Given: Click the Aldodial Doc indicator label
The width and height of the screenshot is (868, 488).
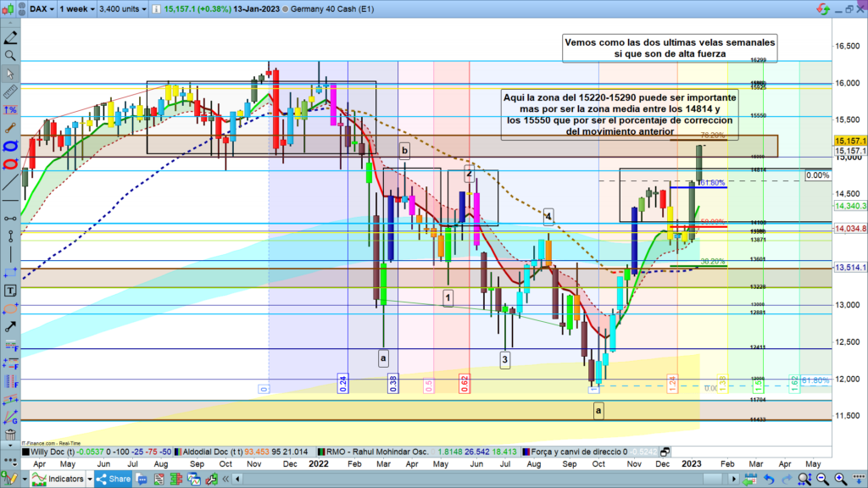Looking at the screenshot, I should pos(212,452).
